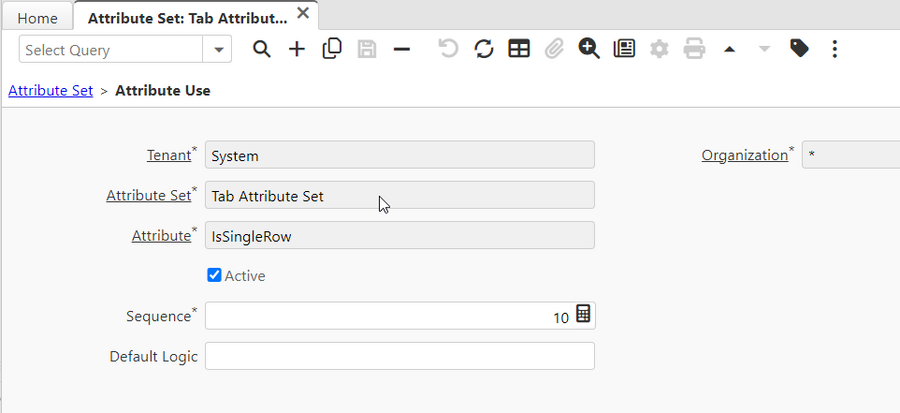Delete record using the minus icon
Image resolution: width=900 pixels, height=413 pixels.
tap(402, 49)
